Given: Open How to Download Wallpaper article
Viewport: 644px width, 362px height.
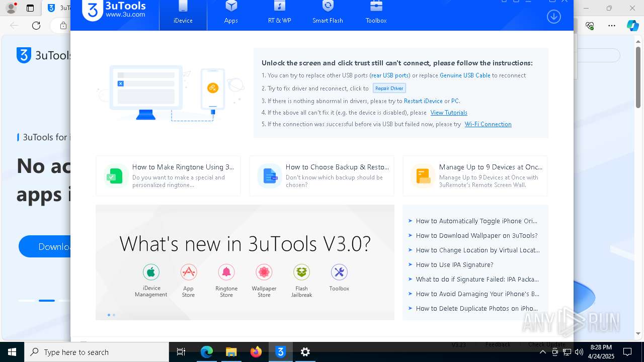Looking at the screenshot, I should click(476, 235).
